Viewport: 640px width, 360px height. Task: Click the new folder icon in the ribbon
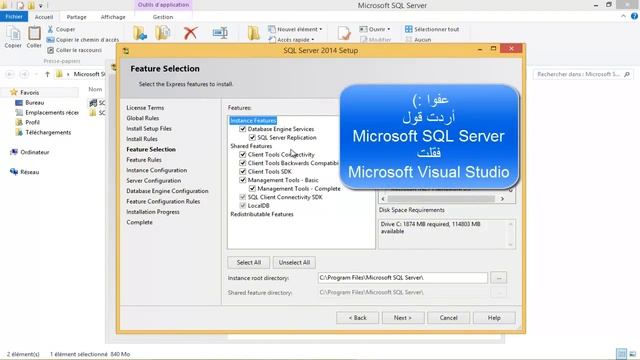(253, 33)
